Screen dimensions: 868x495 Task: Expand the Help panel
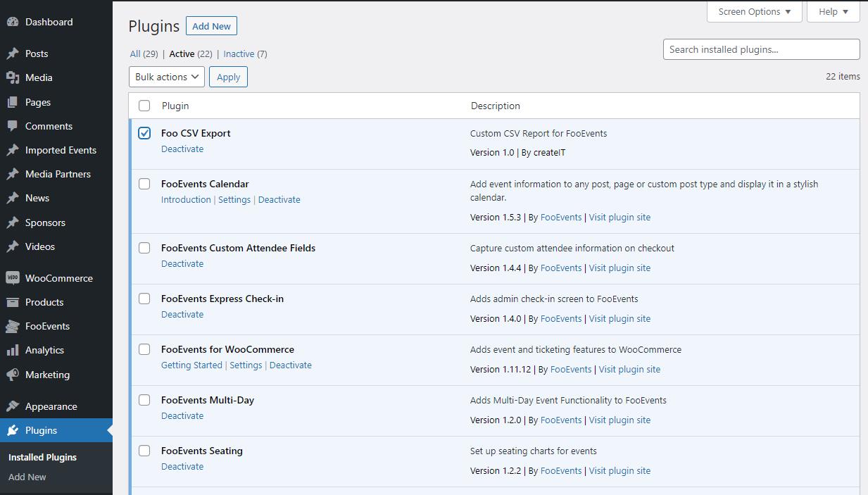click(834, 11)
